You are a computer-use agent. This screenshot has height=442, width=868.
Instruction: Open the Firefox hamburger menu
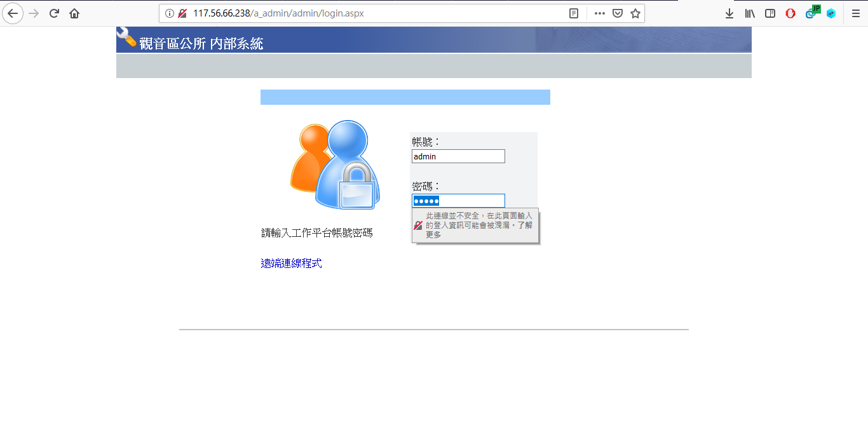click(x=855, y=13)
